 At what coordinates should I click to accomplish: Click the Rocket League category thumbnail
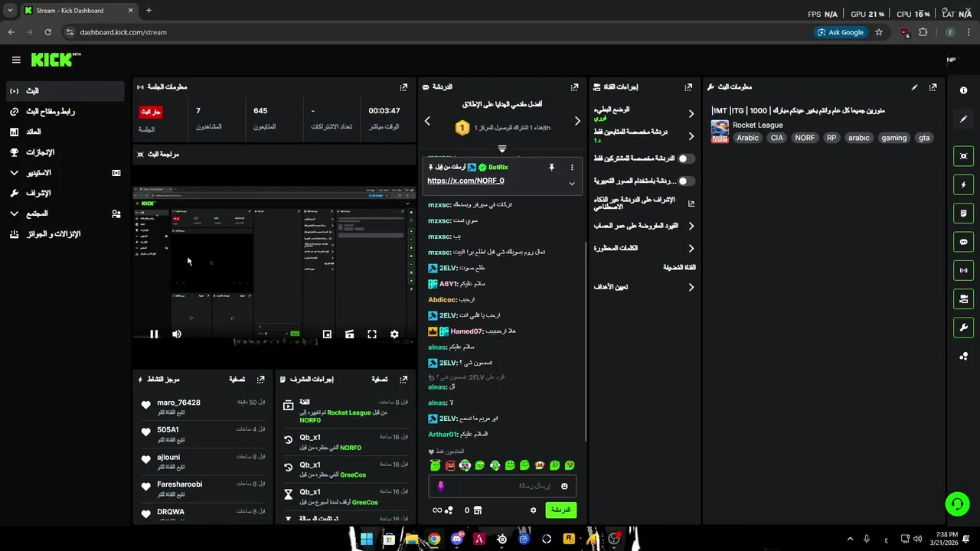(x=720, y=132)
